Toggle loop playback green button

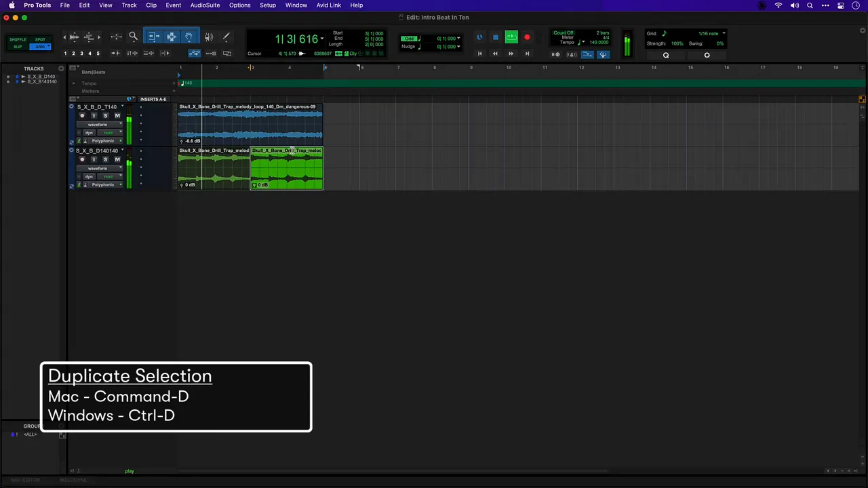click(x=511, y=38)
